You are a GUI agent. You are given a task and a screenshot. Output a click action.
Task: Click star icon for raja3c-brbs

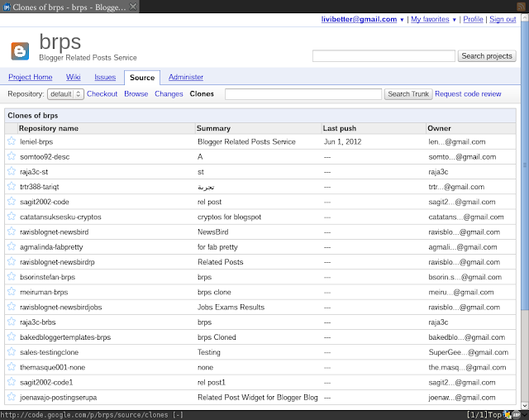(x=12, y=322)
